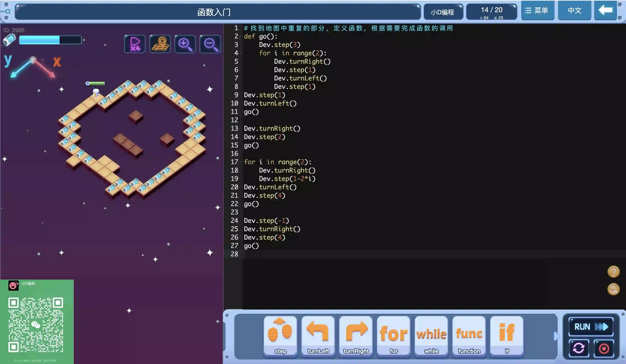Click the zoom out magnifier icon
Viewport: 626px width, 364px height.
tap(210, 44)
